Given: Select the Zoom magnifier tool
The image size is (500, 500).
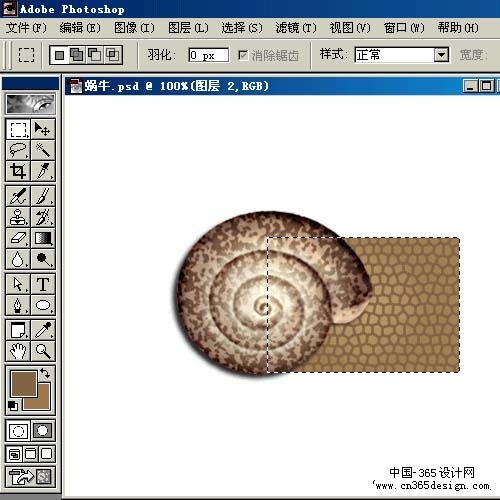Looking at the screenshot, I should 43,351.
